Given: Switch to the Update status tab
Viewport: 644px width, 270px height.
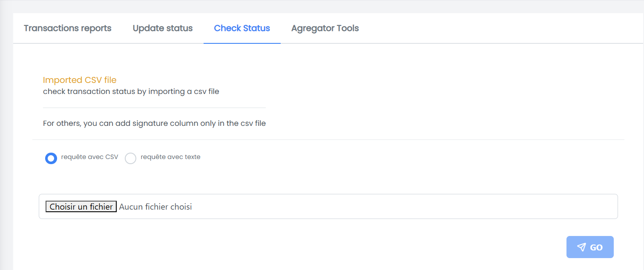Looking at the screenshot, I should pos(162,28).
